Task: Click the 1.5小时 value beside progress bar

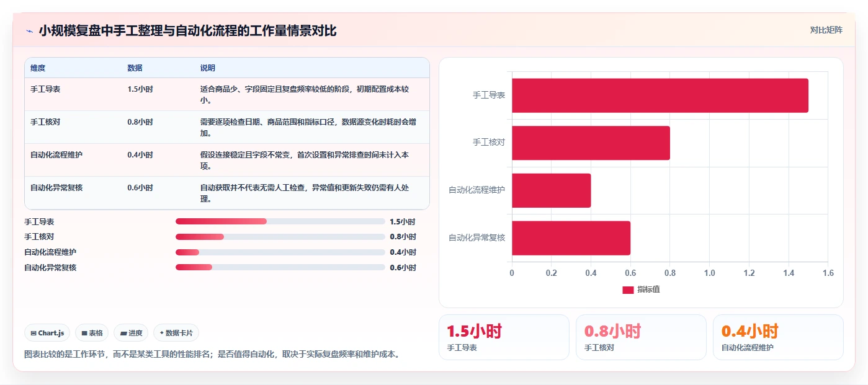Action: tap(403, 221)
